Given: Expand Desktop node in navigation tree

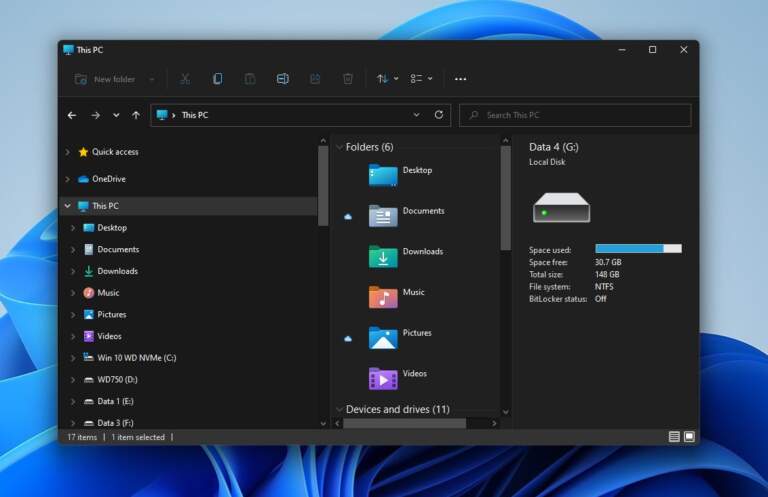Looking at the screenshot, I should tap(73, 228).
